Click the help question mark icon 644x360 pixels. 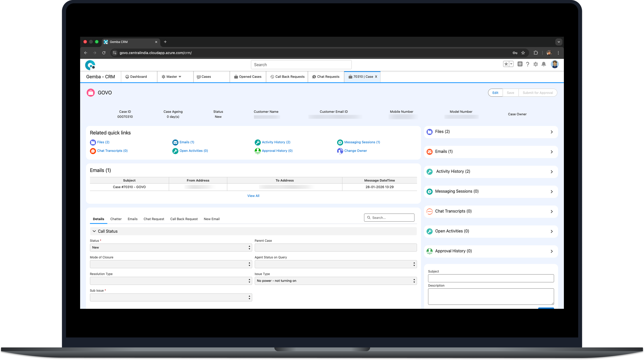click(527, 64)
